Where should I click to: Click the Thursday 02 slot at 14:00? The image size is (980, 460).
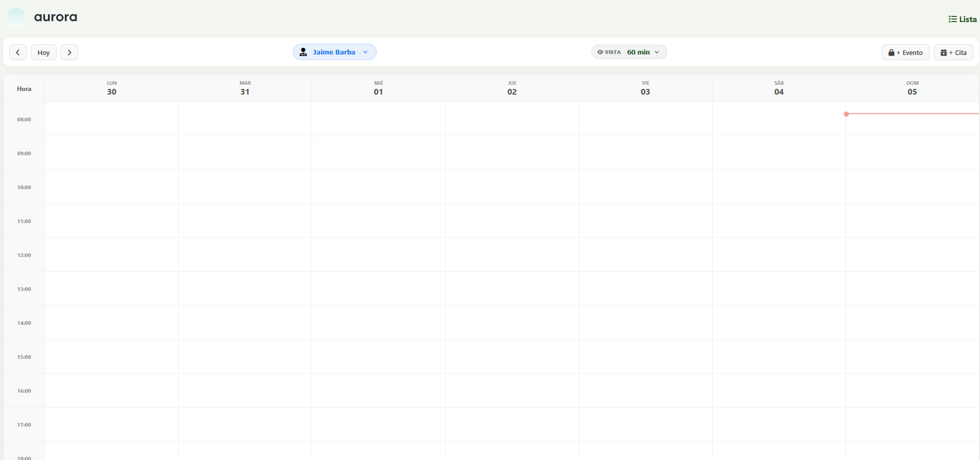(x=512, y=323)
